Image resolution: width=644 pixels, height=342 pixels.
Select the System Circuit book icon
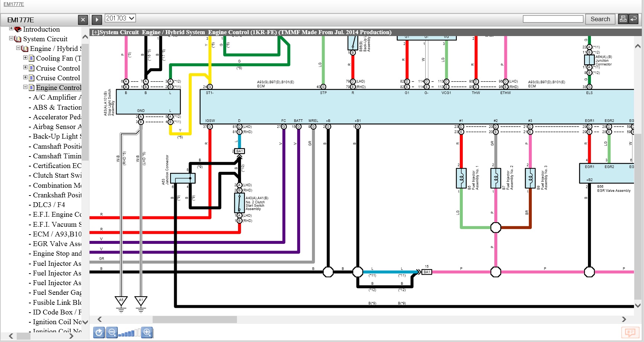[18, 39]
